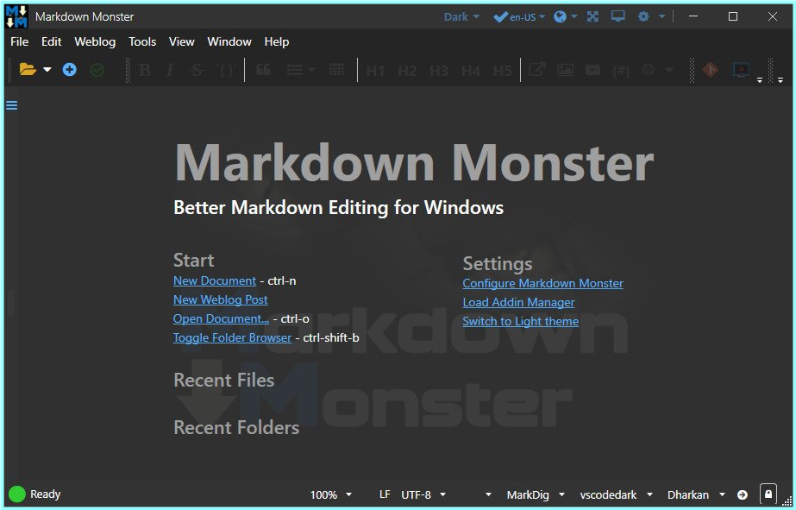Apply H3 heading

[439, 71]
